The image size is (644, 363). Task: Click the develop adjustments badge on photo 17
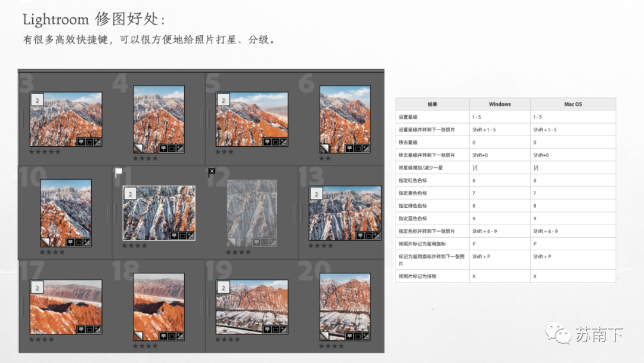click(x=97, y=330)
